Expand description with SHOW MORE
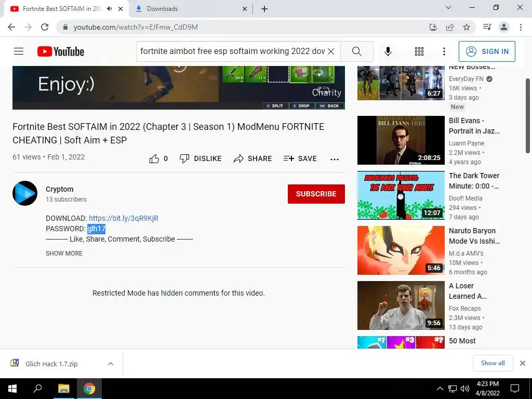This screenshot has height=399, width=532. (x=64, y=253)
